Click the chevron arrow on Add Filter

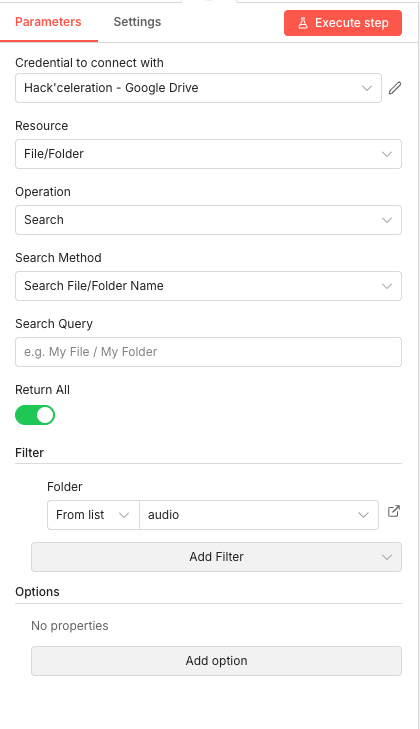point(387,557)
